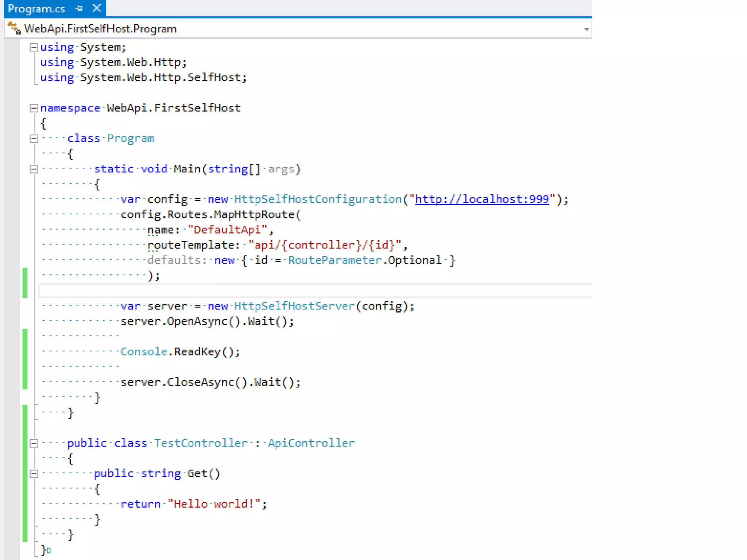Viewport: 747px width, 560px height.
Task: Pin the Program.cs tab
Action: pos(79,8)
